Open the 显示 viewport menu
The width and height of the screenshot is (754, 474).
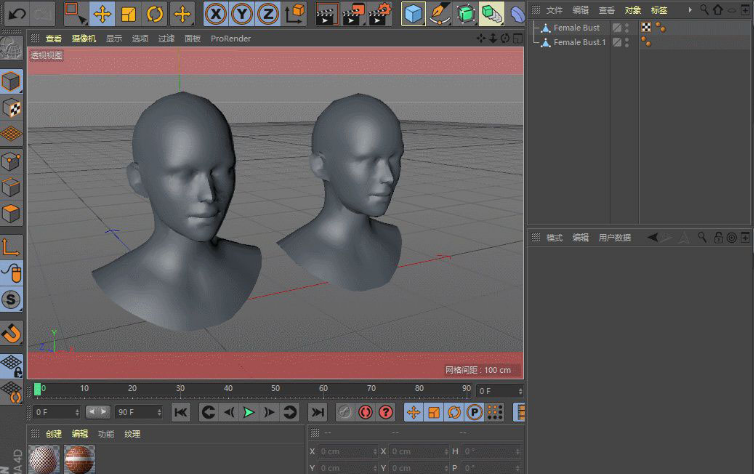pos(115,39)
